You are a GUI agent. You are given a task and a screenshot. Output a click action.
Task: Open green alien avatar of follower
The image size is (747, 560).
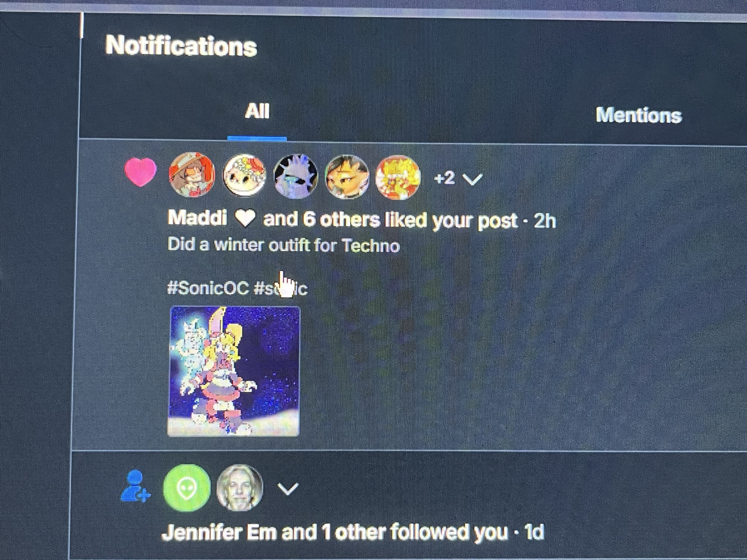[x=187, y=488]
